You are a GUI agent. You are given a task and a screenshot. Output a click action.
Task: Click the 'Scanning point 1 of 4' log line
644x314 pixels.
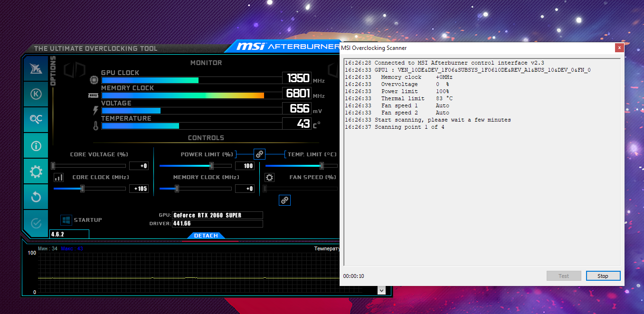click(395, 127)
